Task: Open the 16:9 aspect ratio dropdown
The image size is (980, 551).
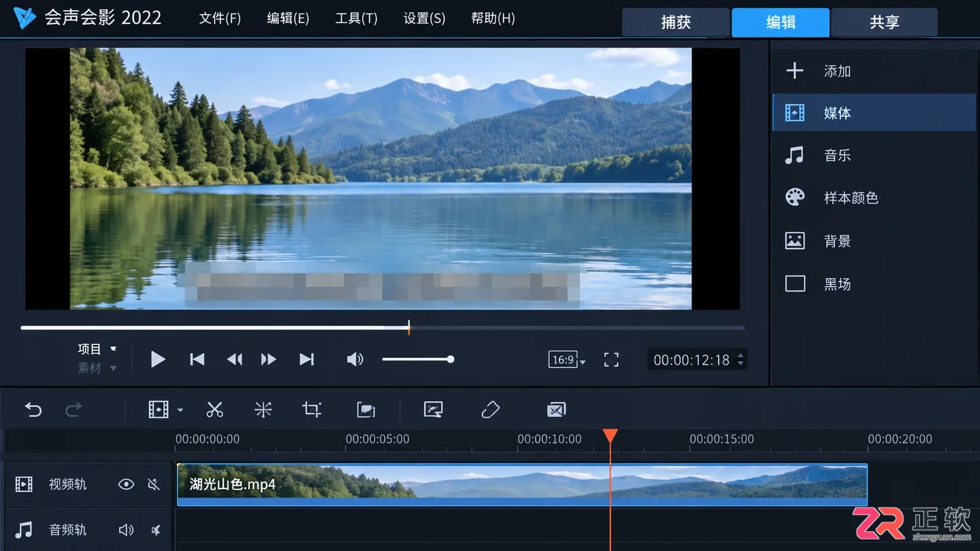Action: [x=567, y=360]
